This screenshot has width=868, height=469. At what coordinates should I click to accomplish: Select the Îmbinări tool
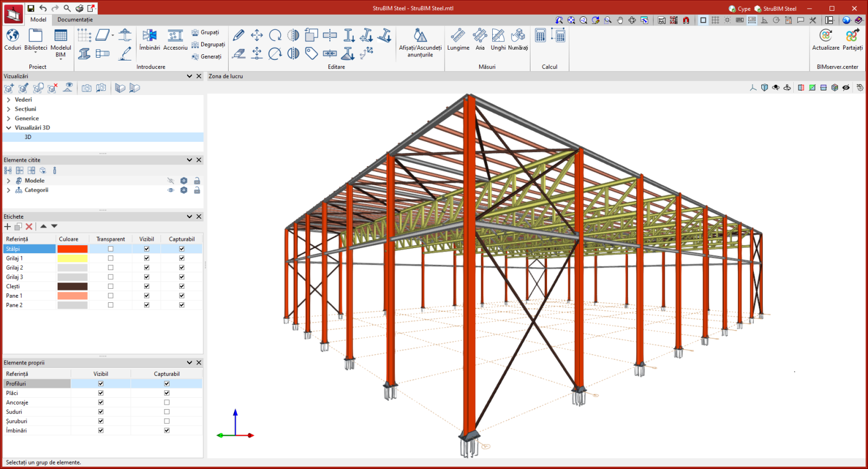pos(150,40)
